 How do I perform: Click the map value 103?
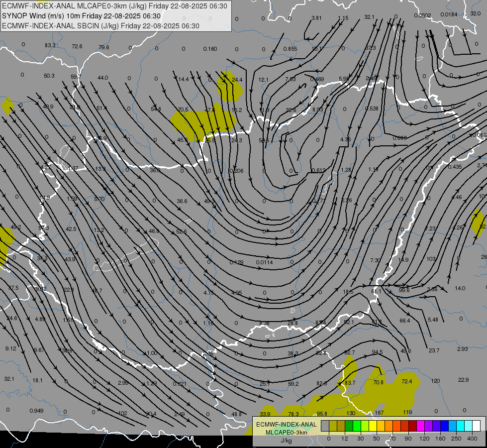pyautogui.click(x=431, y=259)
